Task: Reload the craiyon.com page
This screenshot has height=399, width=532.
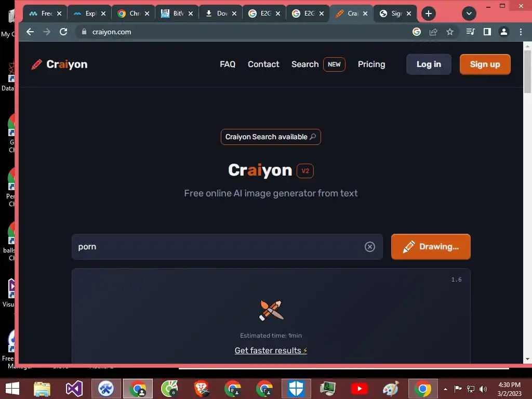Action: pos(63,32)
